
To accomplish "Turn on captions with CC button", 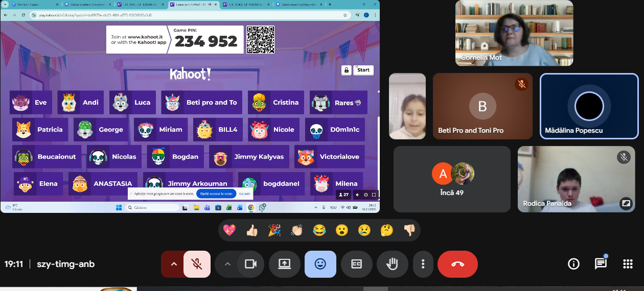I will tap(356, 264).
